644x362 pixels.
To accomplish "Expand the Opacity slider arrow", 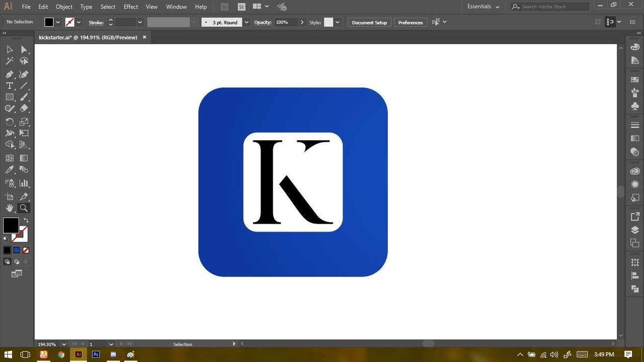I will [302, 22].
